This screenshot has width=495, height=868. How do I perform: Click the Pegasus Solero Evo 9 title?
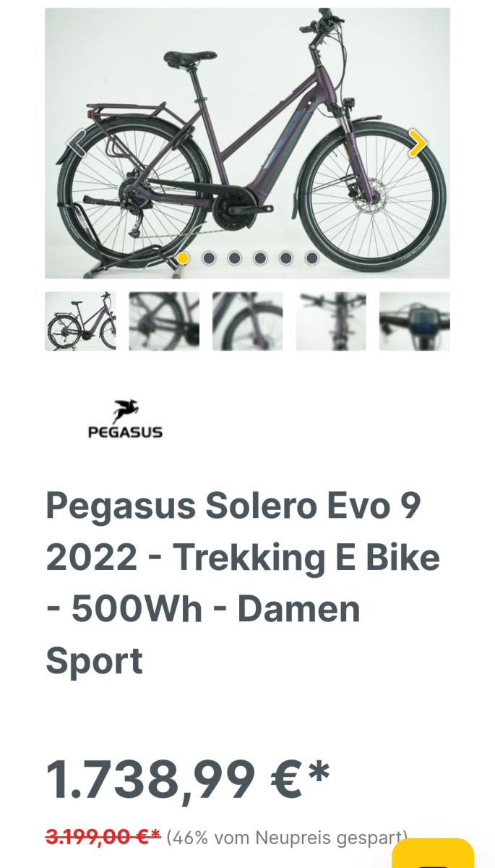[x=243, y=583]
